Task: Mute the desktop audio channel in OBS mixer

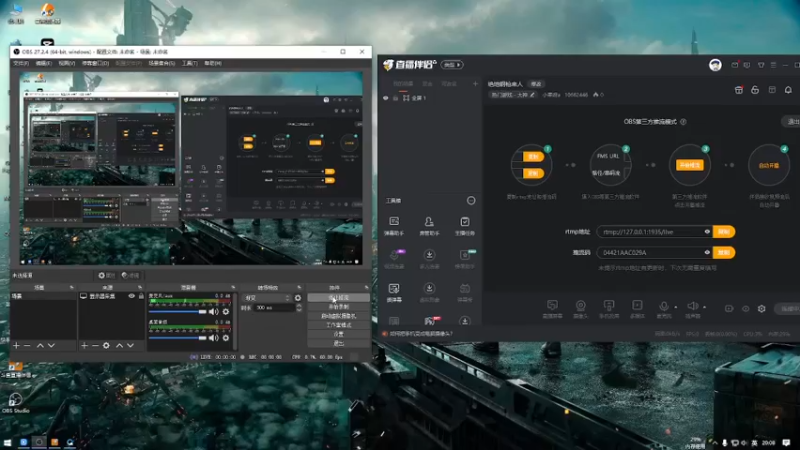Action: [x=214, y=338]
